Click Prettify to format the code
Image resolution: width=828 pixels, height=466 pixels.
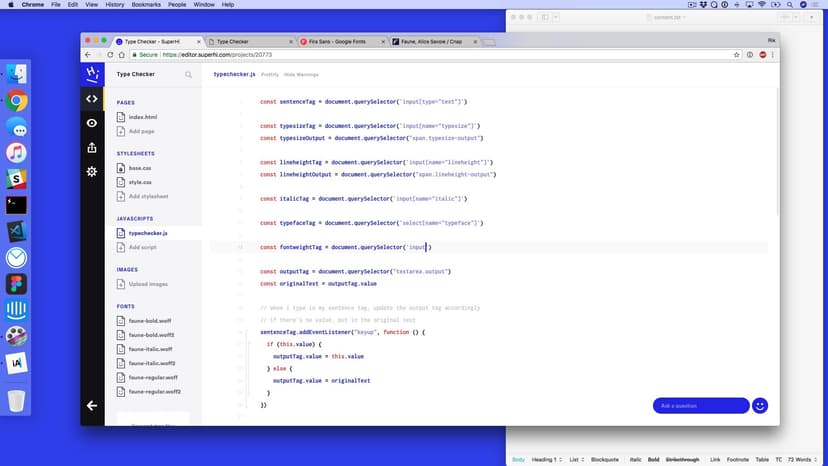(270, 74)
